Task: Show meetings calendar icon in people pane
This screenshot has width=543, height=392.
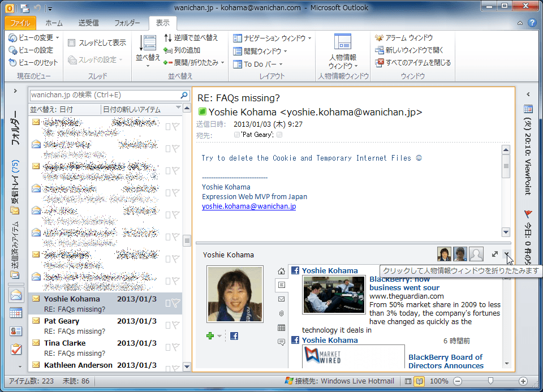Action: (281, 328)
